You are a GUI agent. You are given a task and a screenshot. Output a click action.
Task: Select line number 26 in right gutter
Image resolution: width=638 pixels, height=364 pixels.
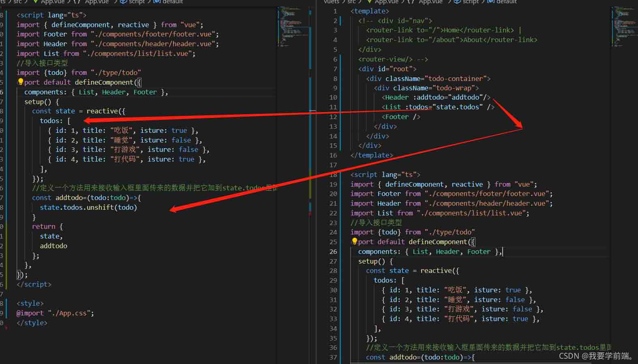click(x=333, y=251)
